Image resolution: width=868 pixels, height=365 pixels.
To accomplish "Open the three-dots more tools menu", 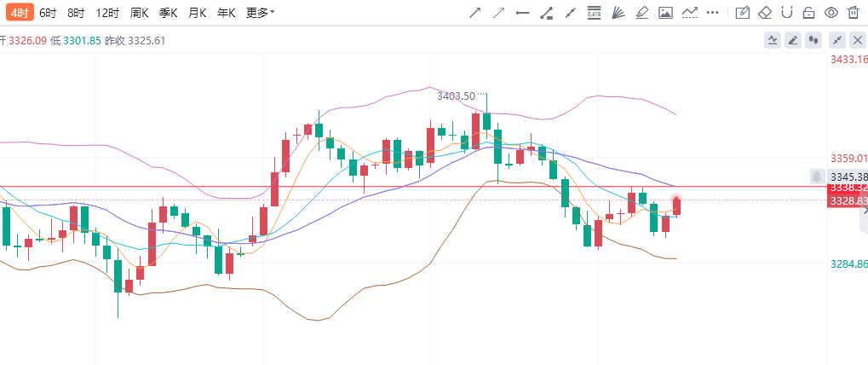I will click(714, 13).
